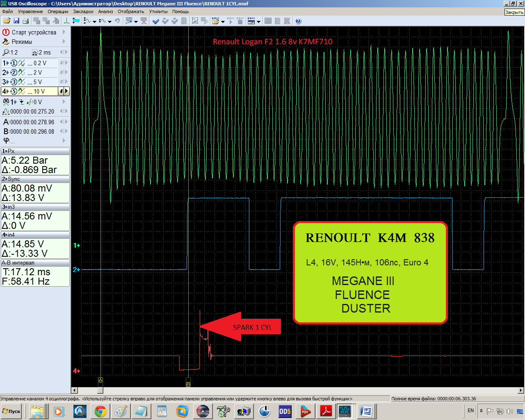Click the channel 4 input '5' selector icon
The image size is (525, 420).
(x=14, y=91)
